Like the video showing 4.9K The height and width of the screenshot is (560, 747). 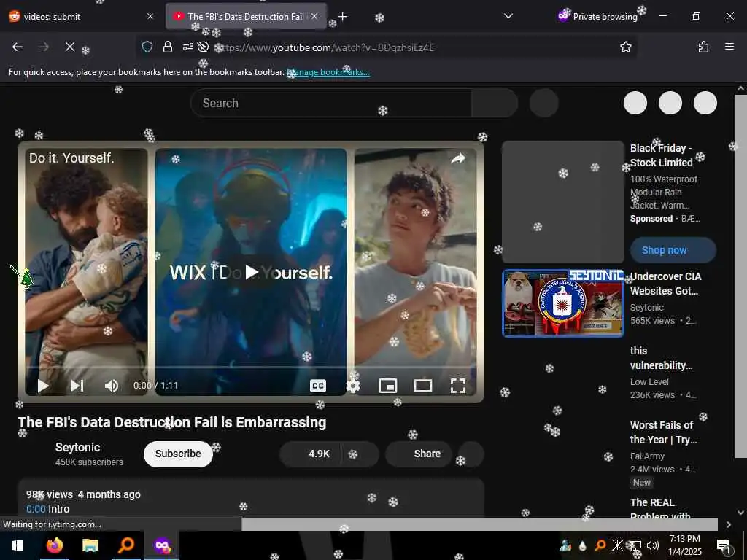(310, 454)
